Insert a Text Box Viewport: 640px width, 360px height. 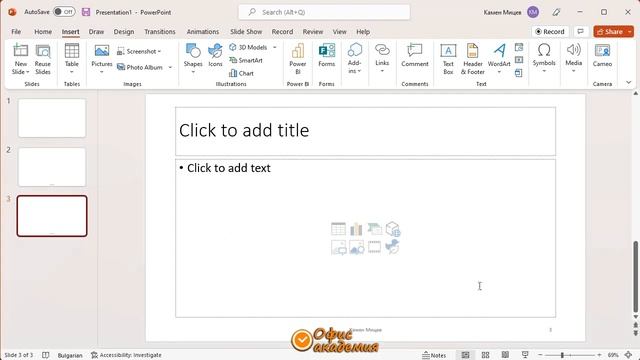(448, 59)
